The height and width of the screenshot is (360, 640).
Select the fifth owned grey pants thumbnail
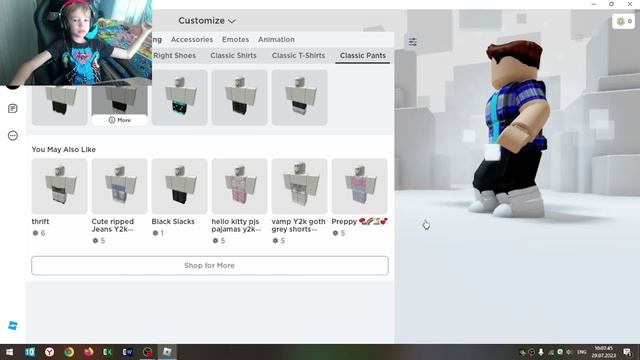pyautogui.click(x=300, y=97)
